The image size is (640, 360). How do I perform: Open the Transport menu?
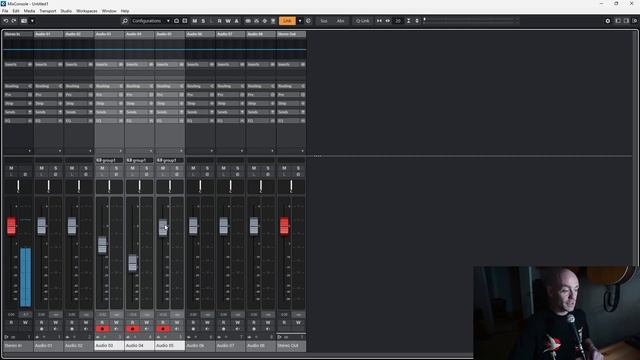point(48,11)
